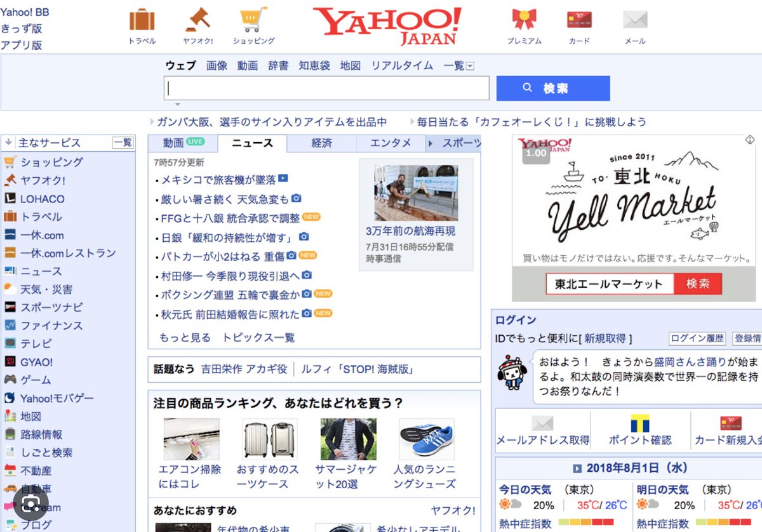Click the video icon beside メキシコで旅客機が墜落
The height and width of the screenshot is (532, 762).
[x=283, y=179]
